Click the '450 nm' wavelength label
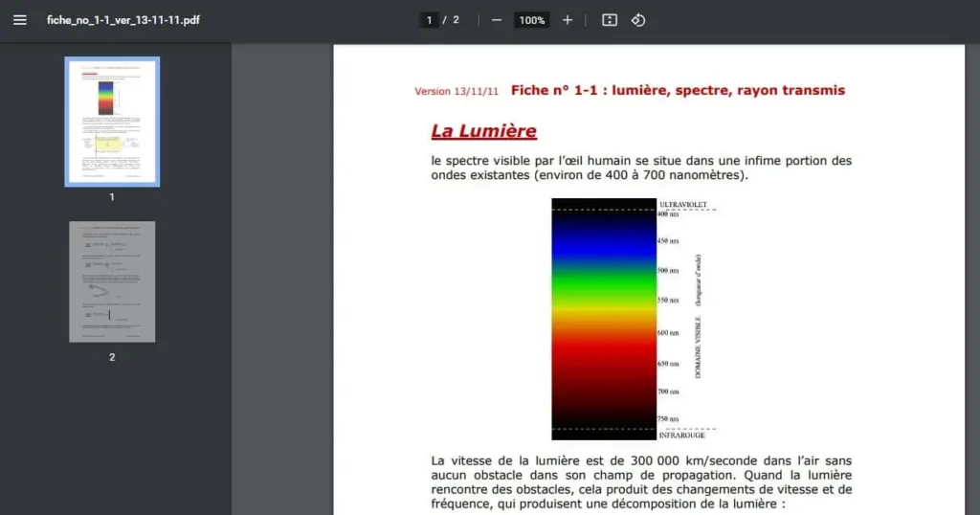980x515 pixels. (668, 240)
